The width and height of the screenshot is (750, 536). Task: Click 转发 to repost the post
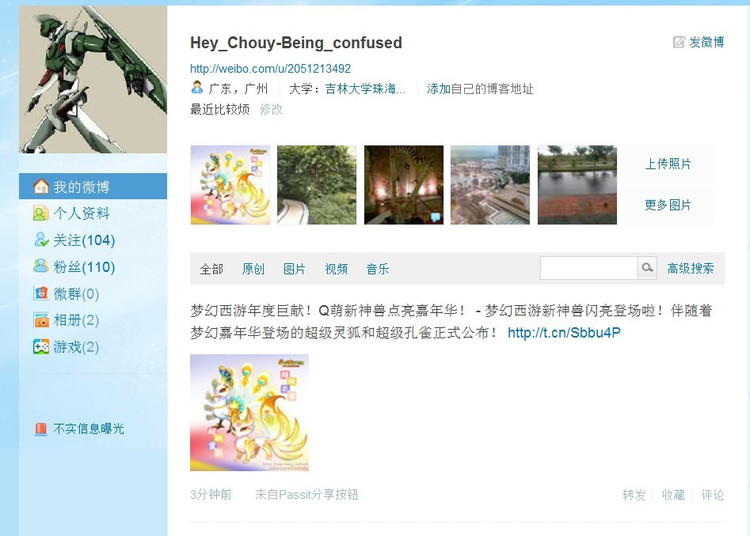(x=634, y=495)
